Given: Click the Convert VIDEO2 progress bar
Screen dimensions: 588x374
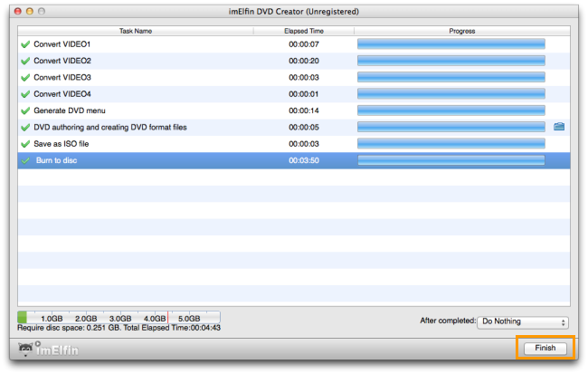Looking at the screenshot, I should coord(451,61).
